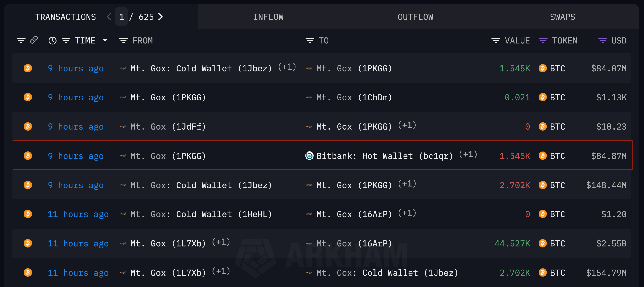Screen dimensions: 644x287
Task: Open the OUTFLOW tab
Action: 415,17
